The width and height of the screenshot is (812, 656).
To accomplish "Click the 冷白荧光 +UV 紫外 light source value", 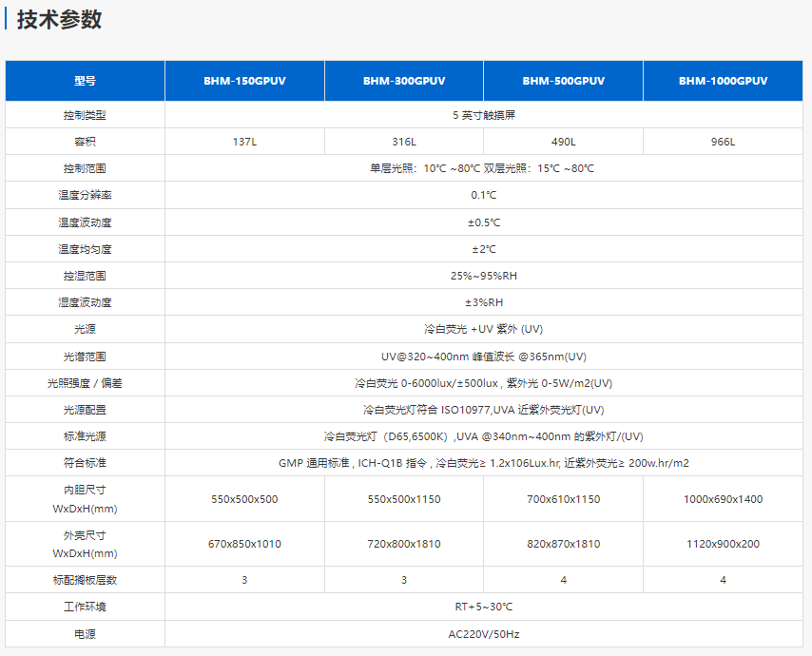I will pos(484,329).
